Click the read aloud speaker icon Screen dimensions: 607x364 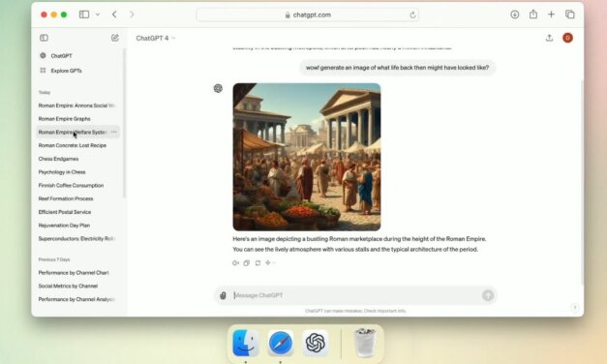pos(235,263)
